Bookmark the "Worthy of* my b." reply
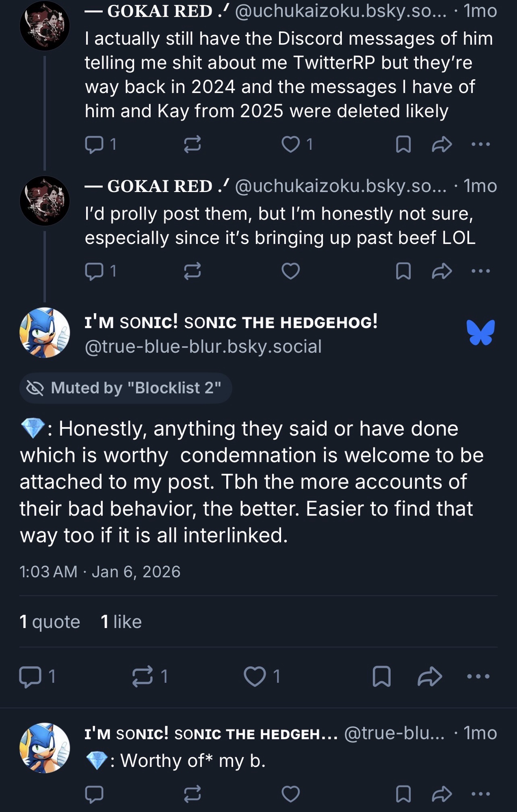 click(x=403, y=794)
